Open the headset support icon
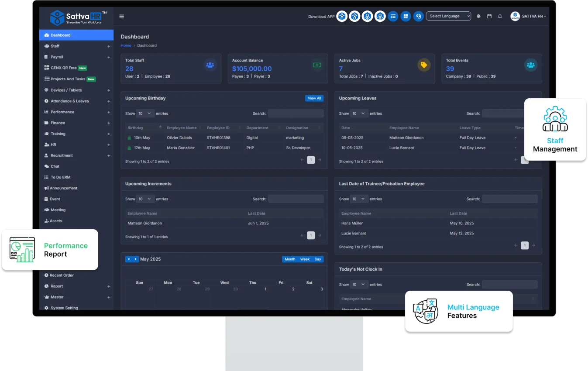Image resolution: width=588 pixels, height=371 pixels. (418, 17)
